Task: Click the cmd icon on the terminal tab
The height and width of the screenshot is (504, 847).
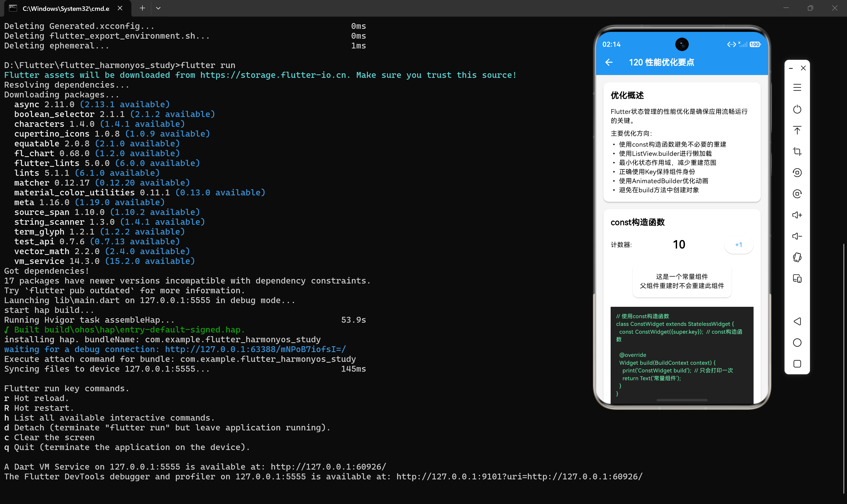Action: tap(13, 8)
